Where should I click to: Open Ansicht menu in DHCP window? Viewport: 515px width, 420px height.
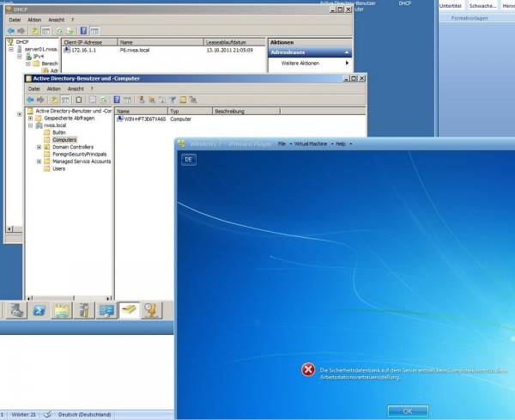pyautogui.click(x=57, y=20)
